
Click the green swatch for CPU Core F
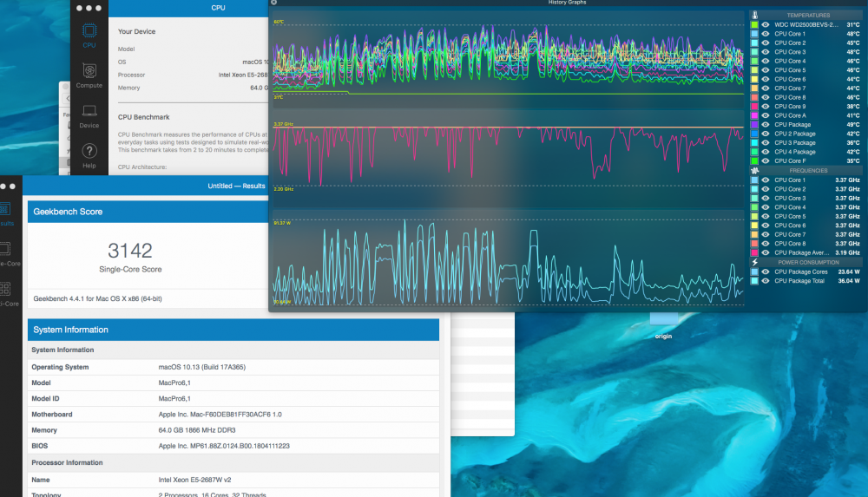coord(754,160)
